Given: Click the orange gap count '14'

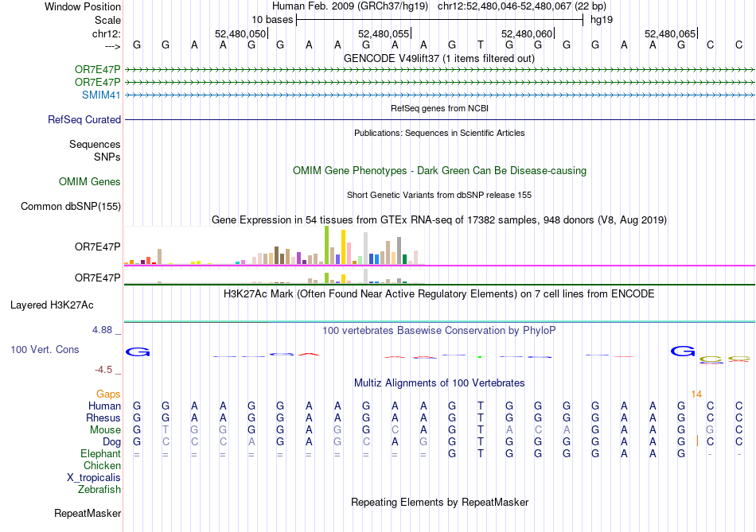Looking at the screenshot, I should click(696, 394).
